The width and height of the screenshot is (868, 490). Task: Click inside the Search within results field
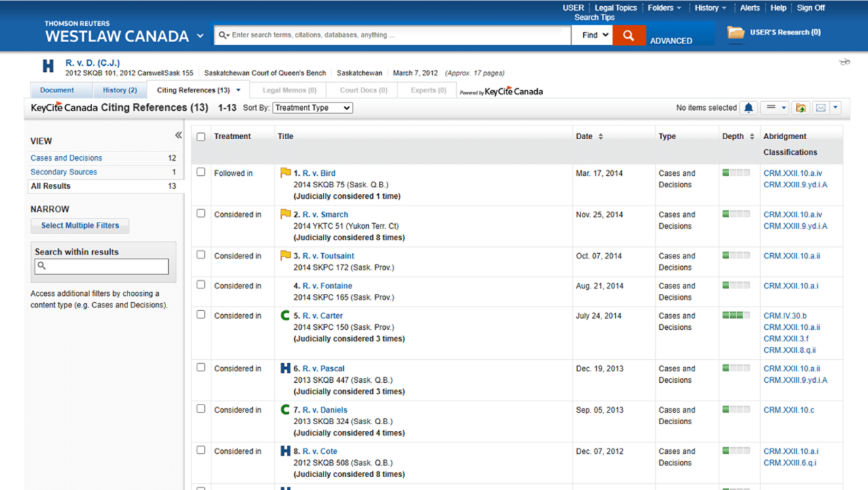pyautogui.click(x=101, y=266)
